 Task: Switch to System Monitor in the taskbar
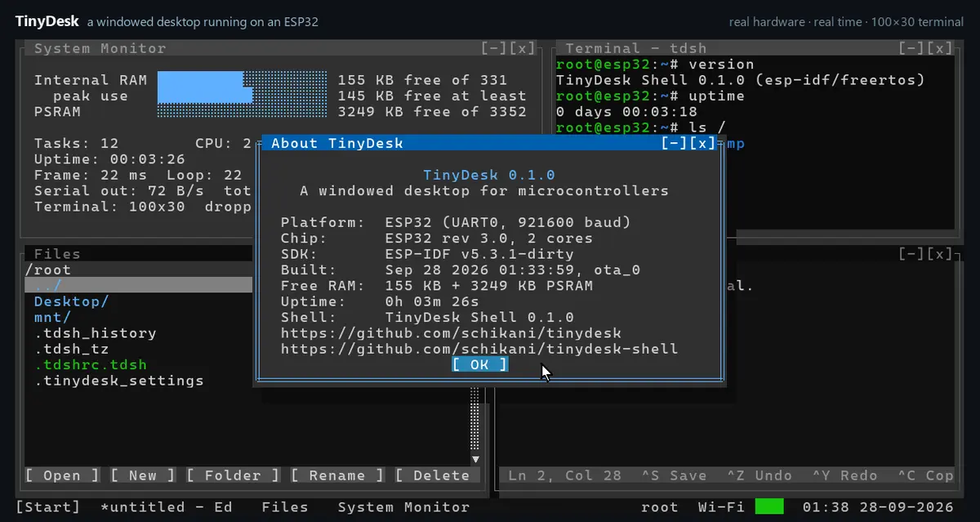tap(403, 507)
